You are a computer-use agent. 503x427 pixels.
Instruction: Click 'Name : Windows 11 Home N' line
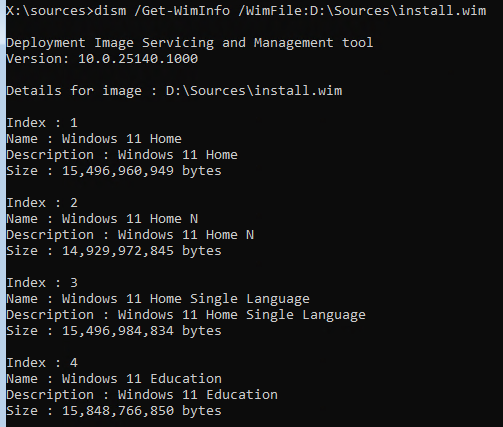tap(102, 219)
